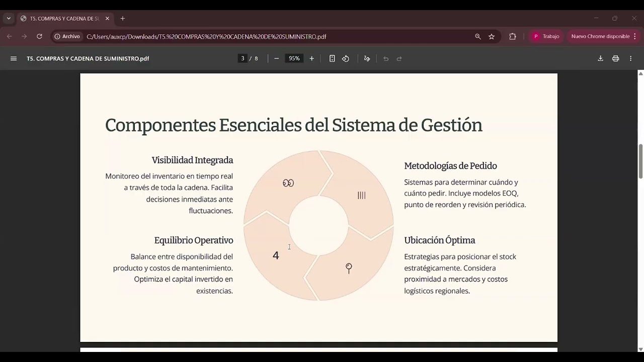The width and height of the screenshot is (644, 362).
Task: Open the tab search dropdown arrow
Action: click(x=9, y=19)
